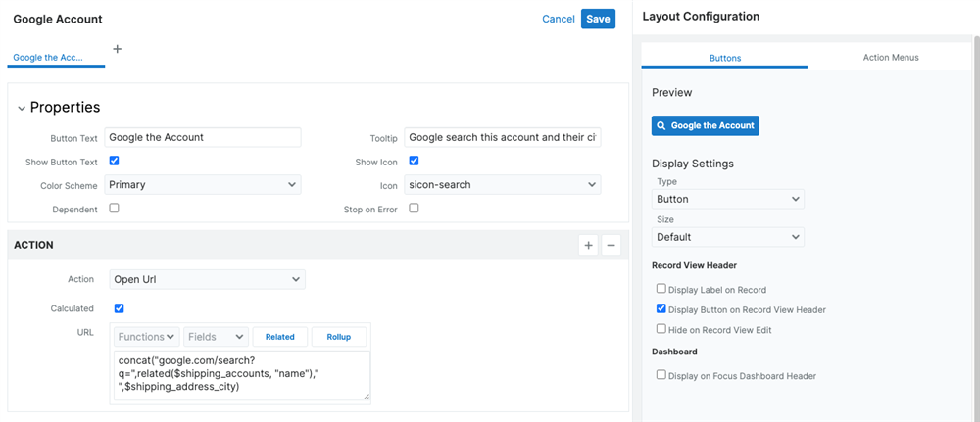Click the Button Text input field
The height and width of the screenshot is (422, 980).
click(x=203, y=137)
